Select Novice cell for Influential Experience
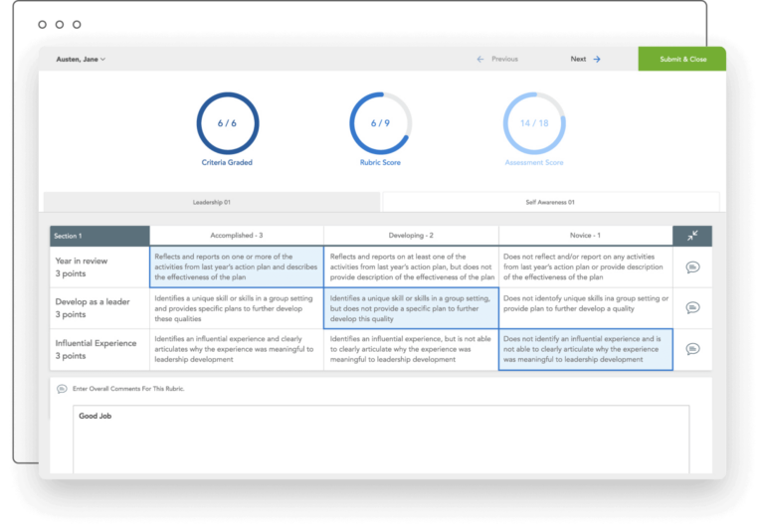 coord(586,349)
